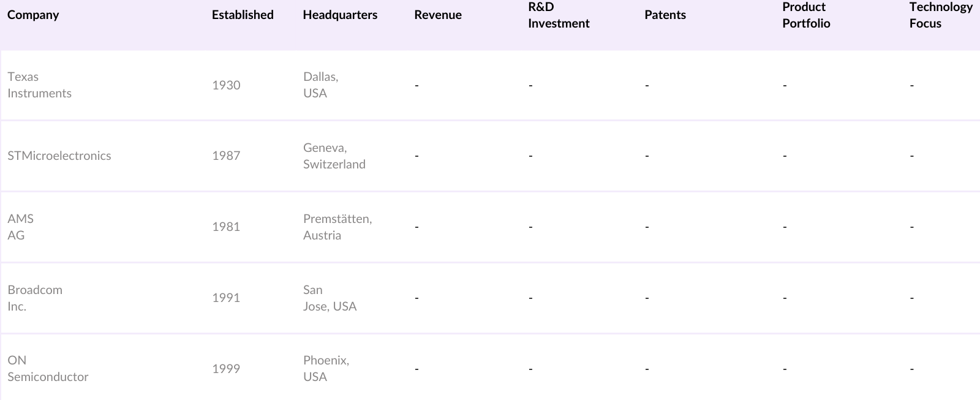
Task: Click the STMicroelectronics company name
Action: pos(59,156)
